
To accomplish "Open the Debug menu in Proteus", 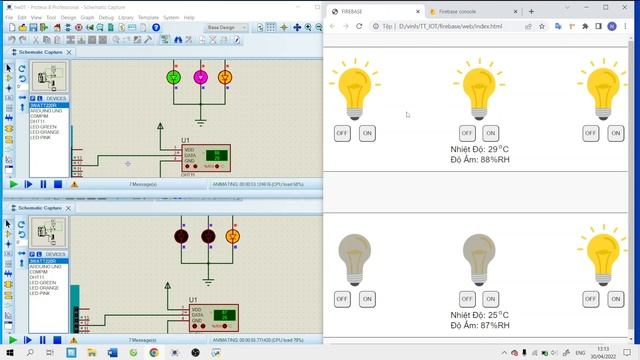I will 106,18.
